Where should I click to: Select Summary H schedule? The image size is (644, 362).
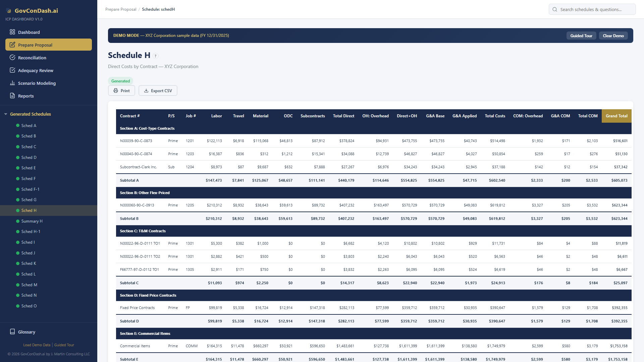32,221
